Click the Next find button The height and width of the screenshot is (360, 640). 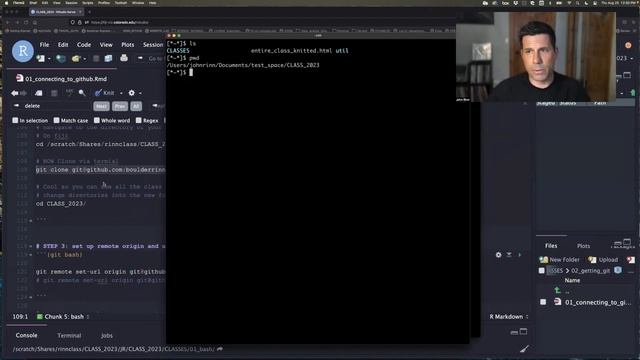[x=101, y=106]
